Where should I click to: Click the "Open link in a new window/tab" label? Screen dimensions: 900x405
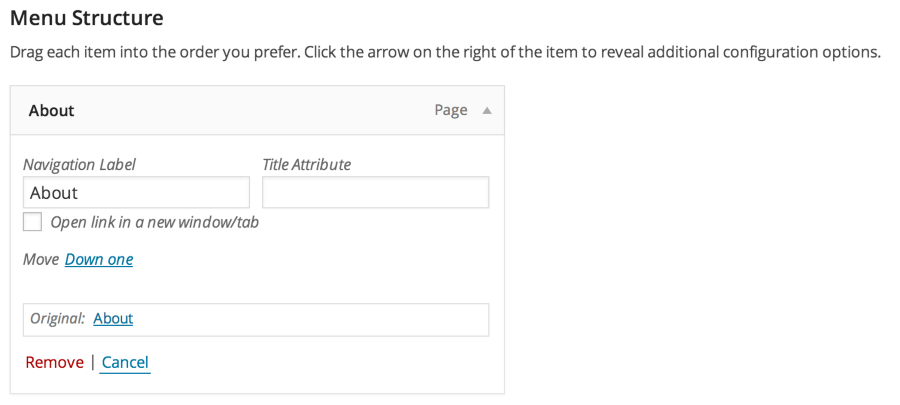pyautogui.click(x=155, y=222)
